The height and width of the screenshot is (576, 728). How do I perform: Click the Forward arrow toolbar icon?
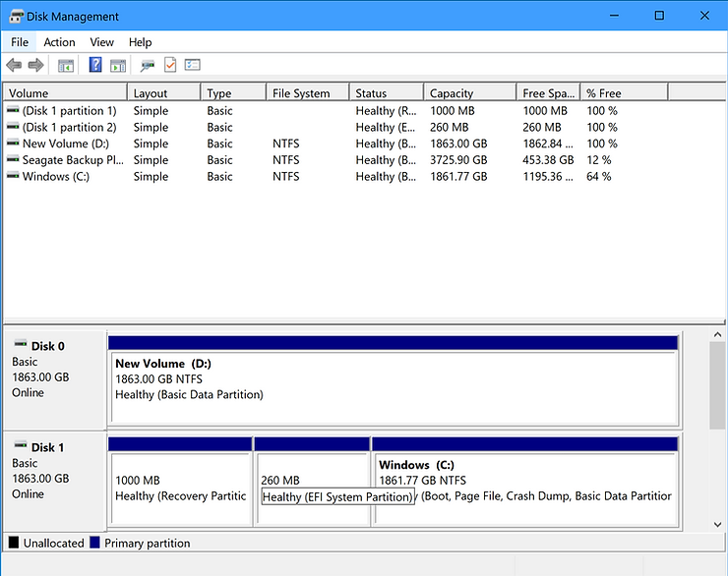pyautogui.click(x=35, y=66)
